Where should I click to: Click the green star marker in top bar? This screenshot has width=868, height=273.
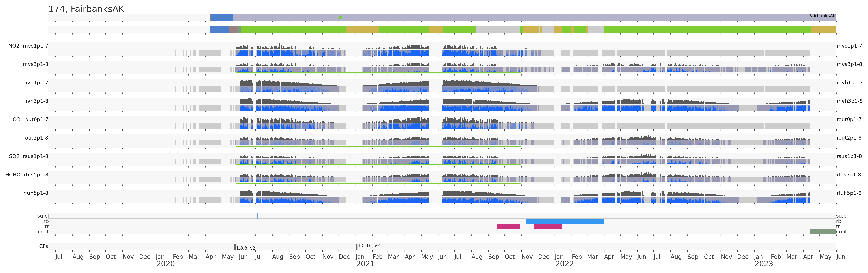click(x=340, y=17)
